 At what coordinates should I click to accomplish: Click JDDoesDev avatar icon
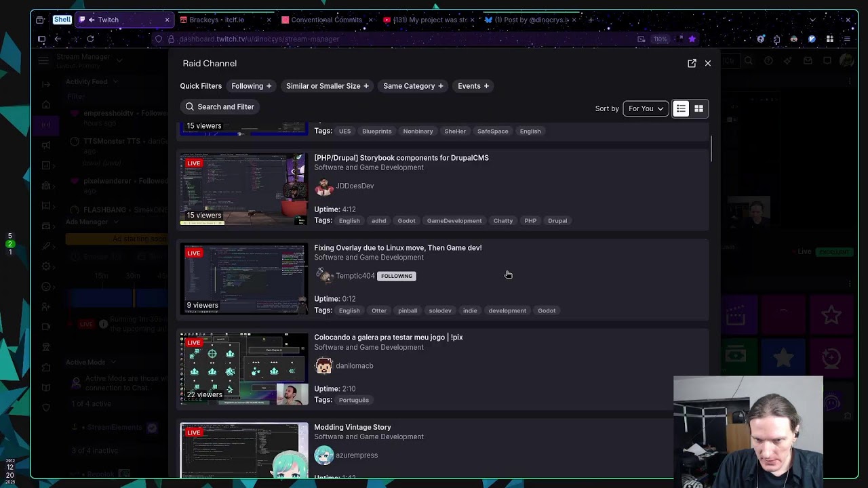click(324, 186)
